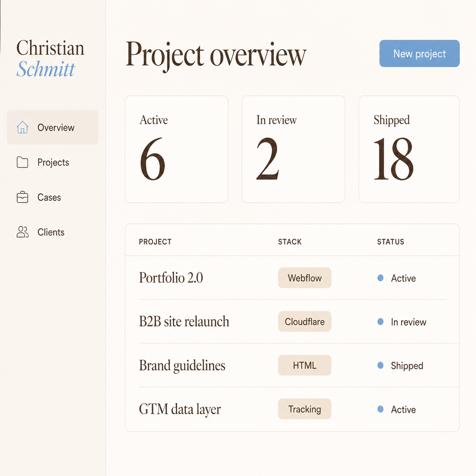Click the Active status of GTM data layer
This screenshot has height=476, width=476.
coord(403,410)
